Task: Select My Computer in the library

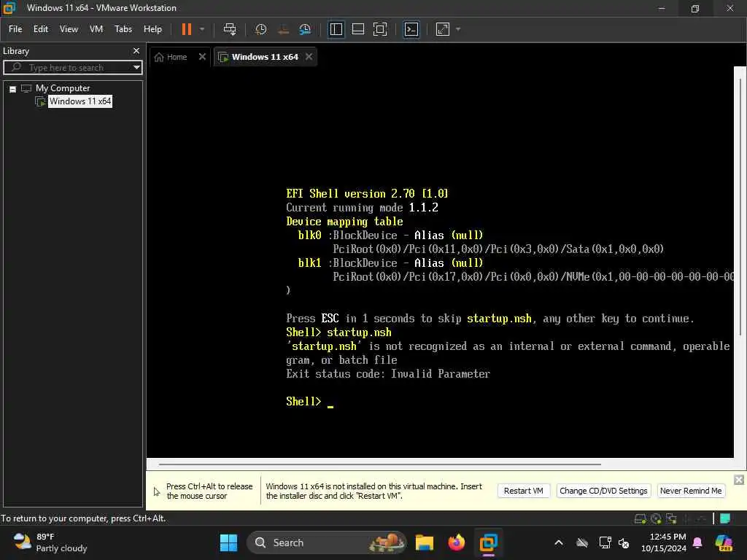Action: [63, 88]
